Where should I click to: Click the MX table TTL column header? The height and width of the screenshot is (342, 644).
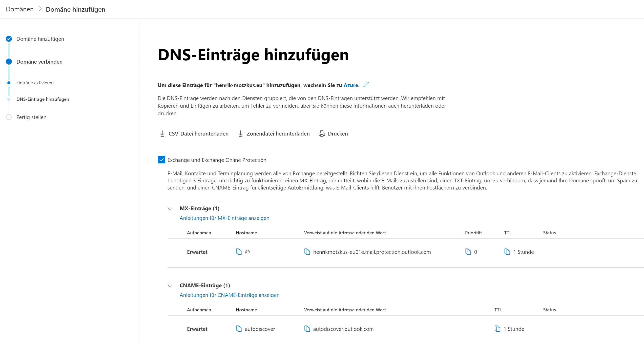coord(508,233)
